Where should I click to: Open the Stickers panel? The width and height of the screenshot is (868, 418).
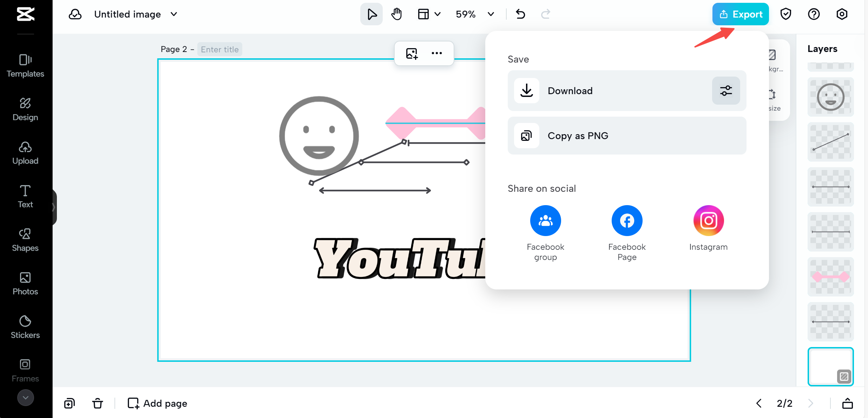point(25,327)
